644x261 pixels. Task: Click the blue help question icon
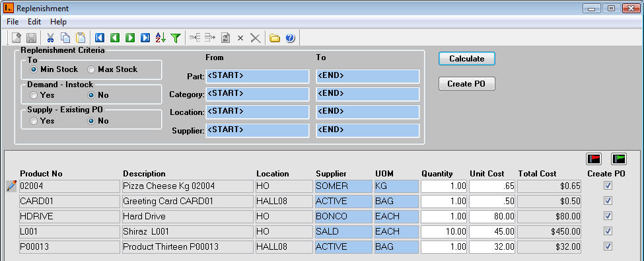[x=290, y=38]
